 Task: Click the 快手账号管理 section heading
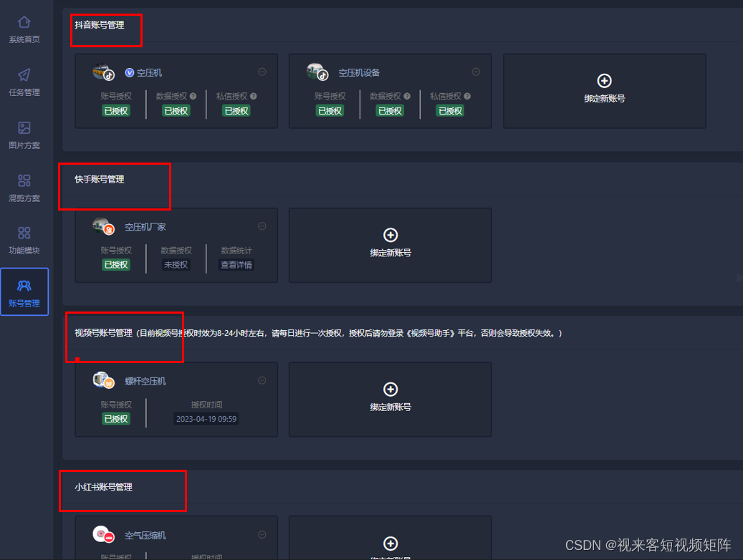click(100, 179)
